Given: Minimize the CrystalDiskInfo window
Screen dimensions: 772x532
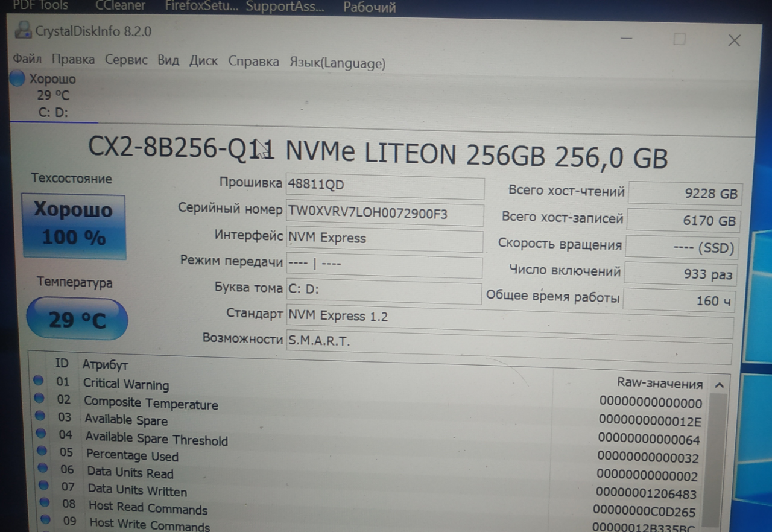Looking at the screenshot, I should click(x=627, y=39).
